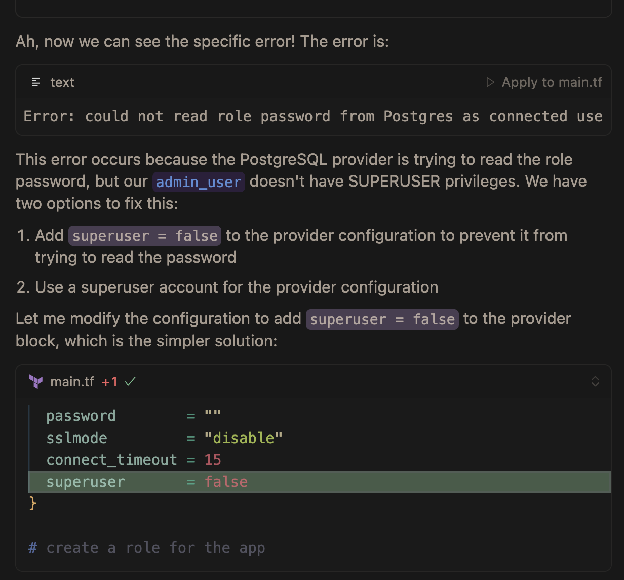Open the main.tf file name link
This screenshot has height=580, width=624.
pos(72,381)
